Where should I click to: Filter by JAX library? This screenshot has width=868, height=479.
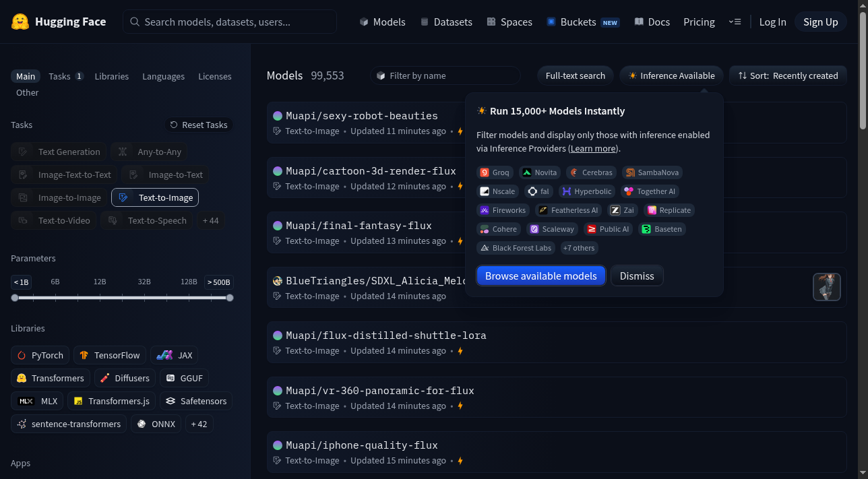[x=175, y=355]
